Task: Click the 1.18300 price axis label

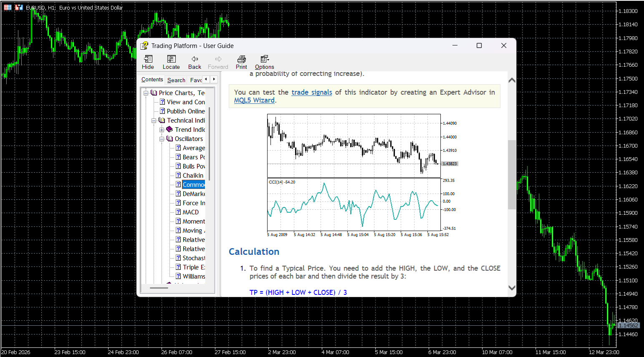Action: [628, 11]
